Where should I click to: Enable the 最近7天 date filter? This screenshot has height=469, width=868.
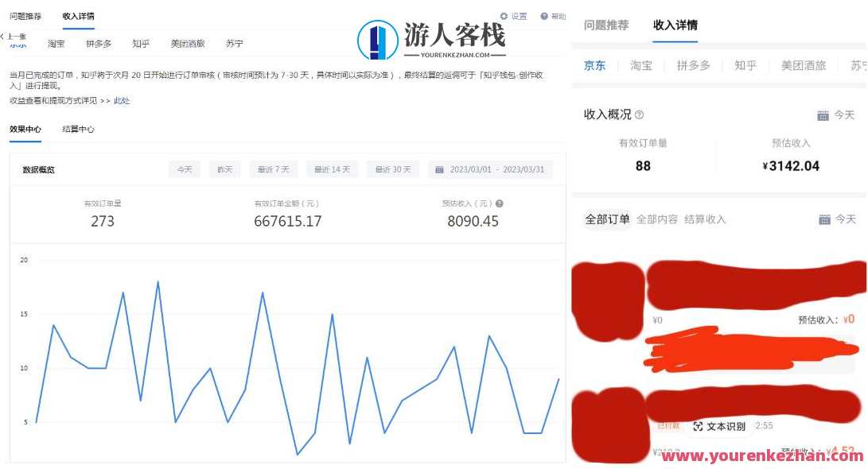(x=274, y=169)
